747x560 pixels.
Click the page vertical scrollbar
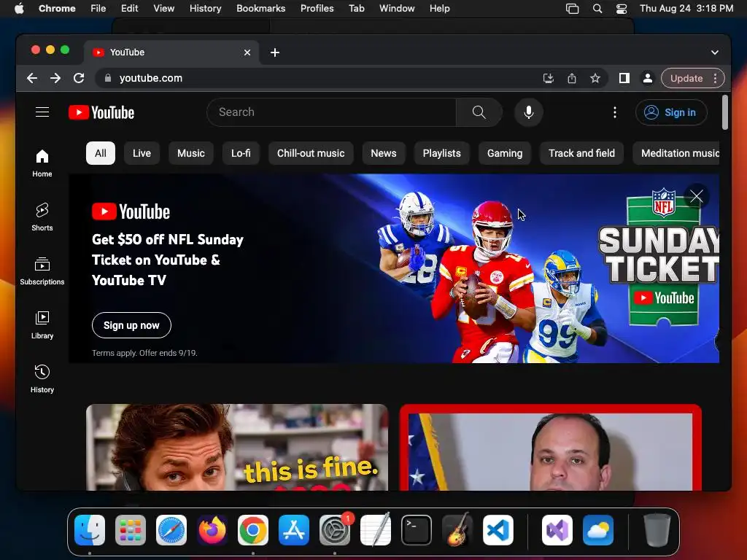pos(724,112)
